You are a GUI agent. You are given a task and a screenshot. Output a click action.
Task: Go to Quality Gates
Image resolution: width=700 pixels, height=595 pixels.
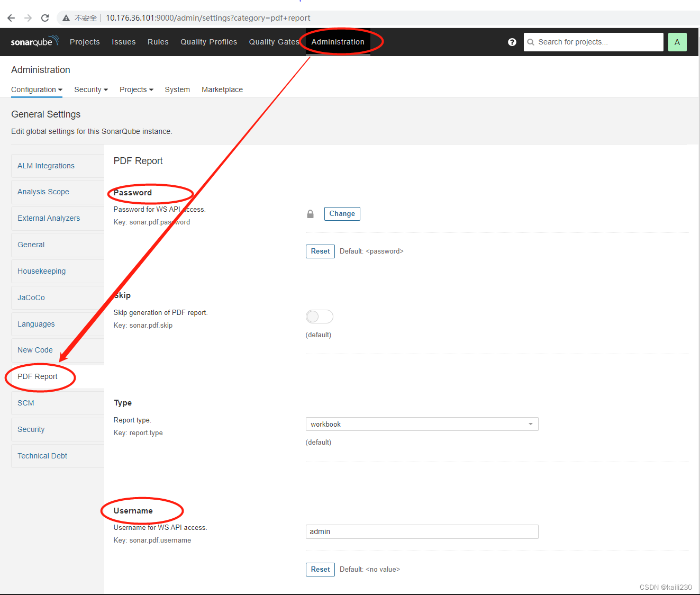click(x=274, y=42)
